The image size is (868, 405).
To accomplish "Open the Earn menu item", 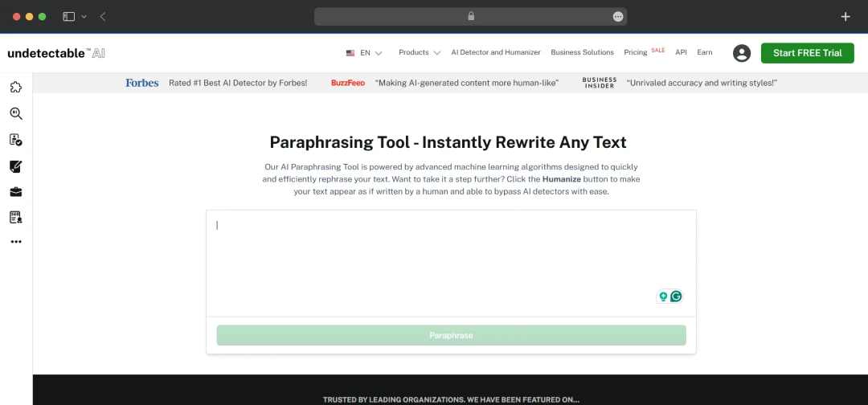I will coord(705,52).
